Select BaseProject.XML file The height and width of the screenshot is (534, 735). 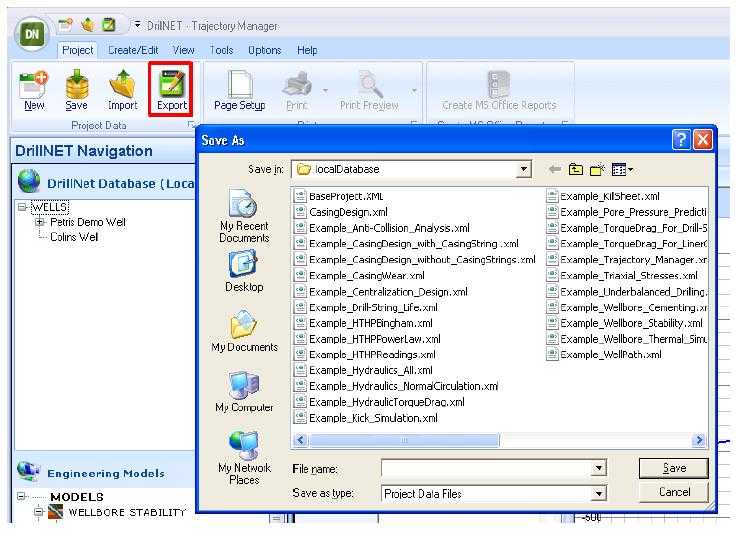[339, 196]
